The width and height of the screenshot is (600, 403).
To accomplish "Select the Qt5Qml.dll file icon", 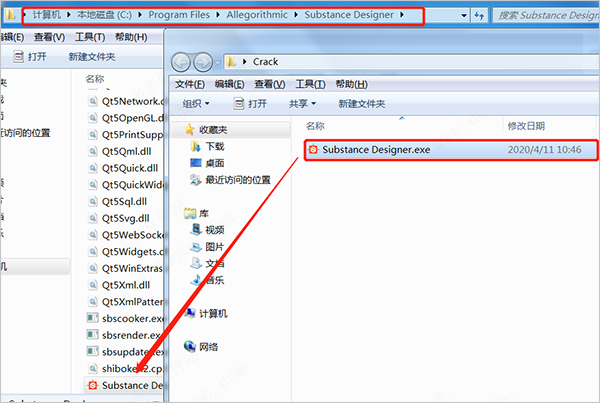I will [x=93, y=151].
